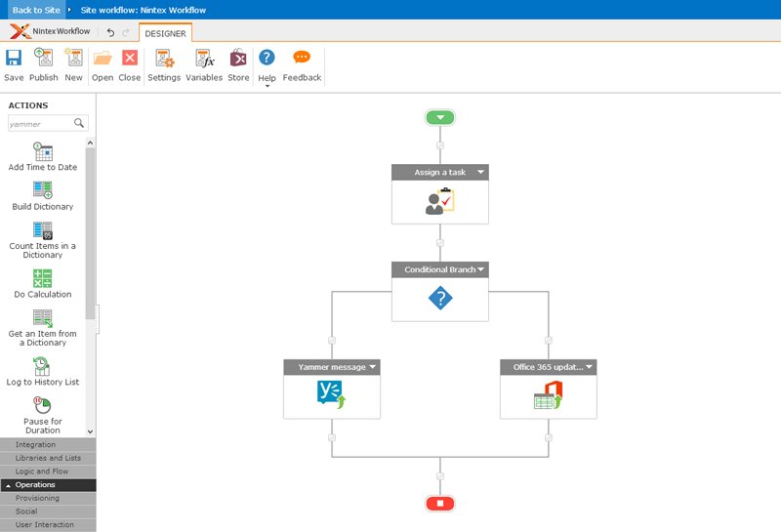Select the DESIGNER tab

point(165,33)
